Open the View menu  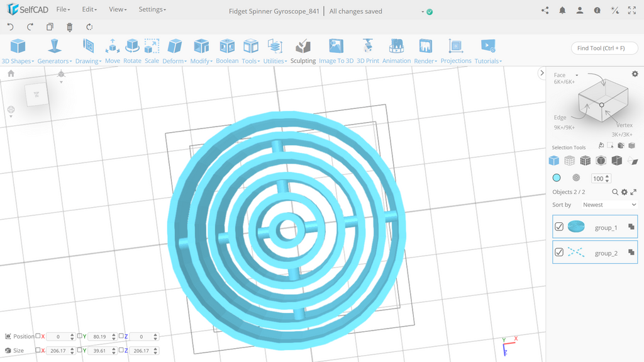(118, 9)
